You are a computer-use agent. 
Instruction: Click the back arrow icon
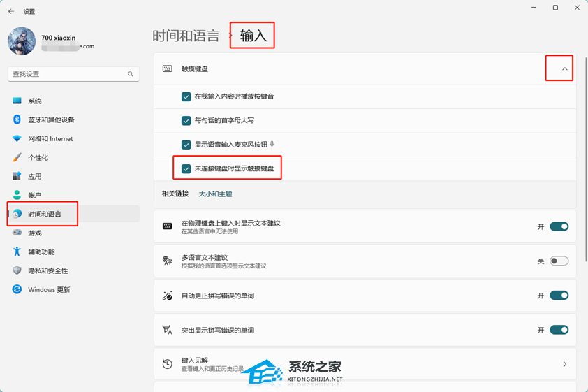tap(11, 12)
